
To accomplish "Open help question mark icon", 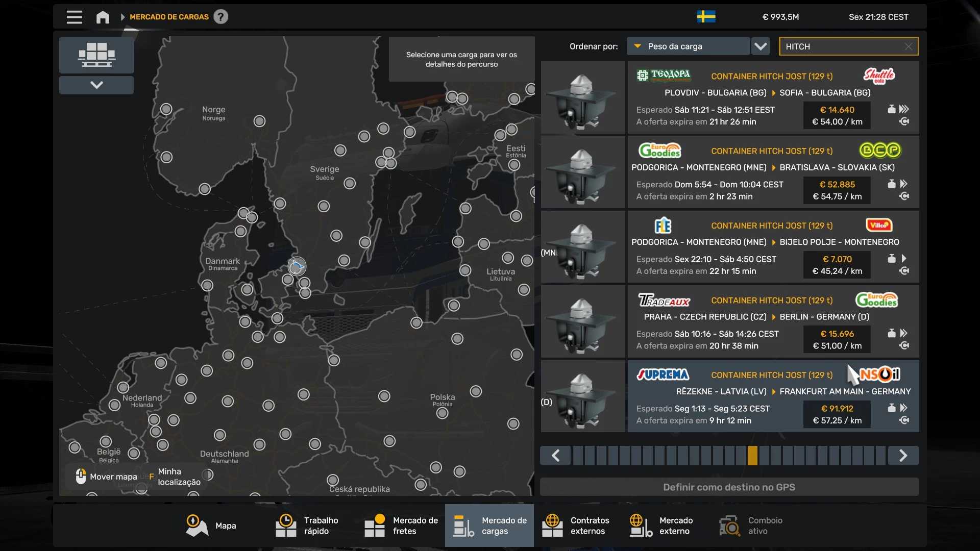I will (x=220, y=17).
